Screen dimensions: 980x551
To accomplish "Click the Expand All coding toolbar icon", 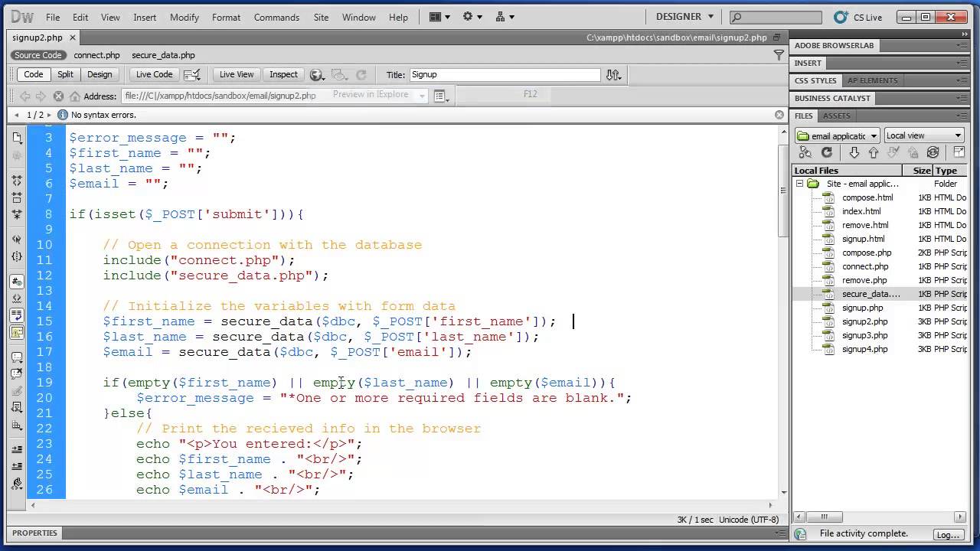I will (x=17, y=214).
